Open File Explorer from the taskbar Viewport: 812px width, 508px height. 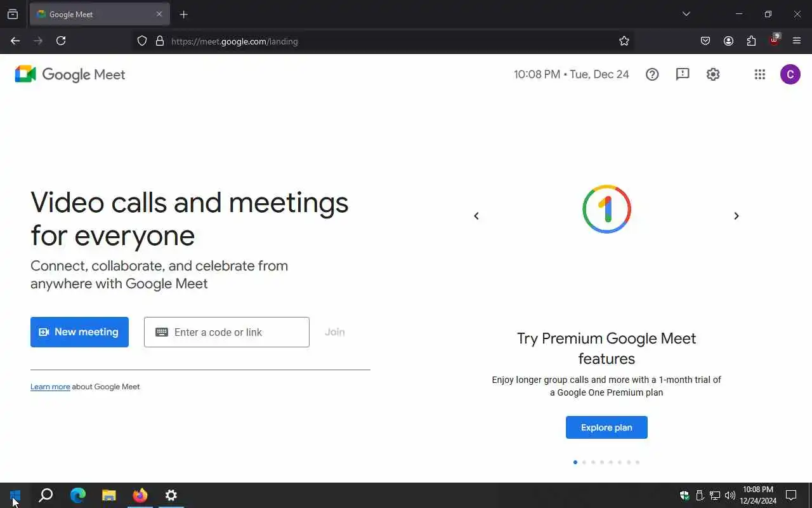click(x=109, y=495)
